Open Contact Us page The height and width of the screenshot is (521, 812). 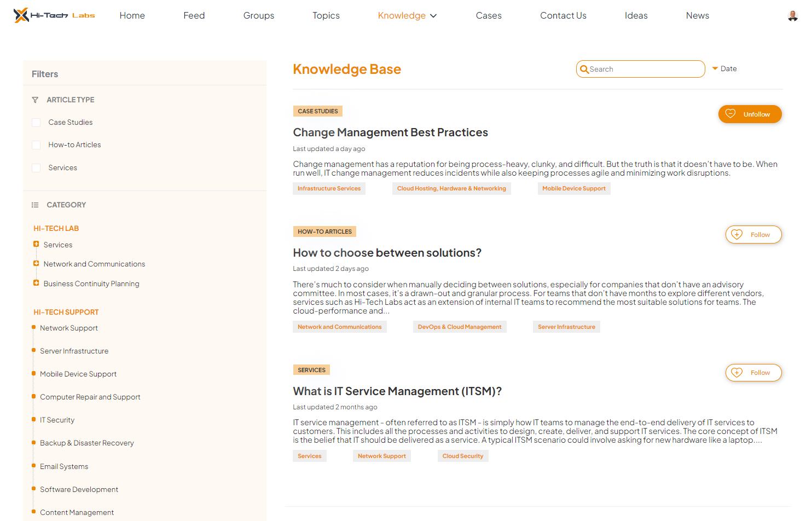(x=563, y=15)
